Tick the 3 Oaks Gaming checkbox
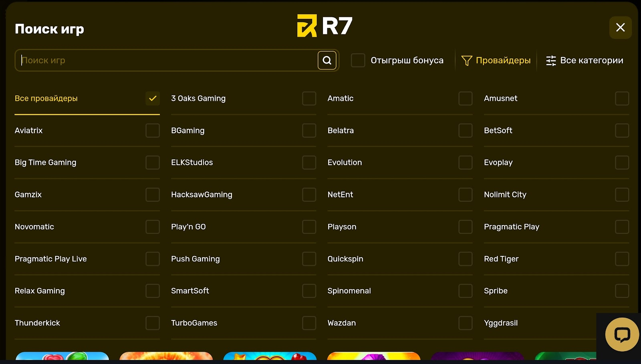 (309, 99)
